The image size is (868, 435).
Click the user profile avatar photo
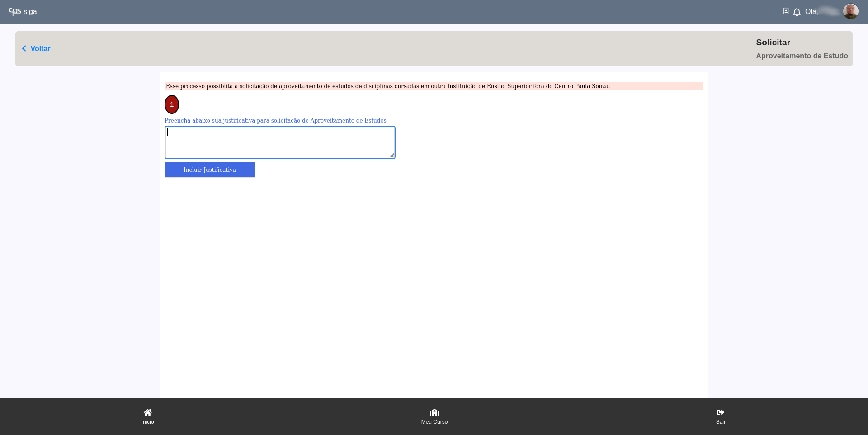850,11
